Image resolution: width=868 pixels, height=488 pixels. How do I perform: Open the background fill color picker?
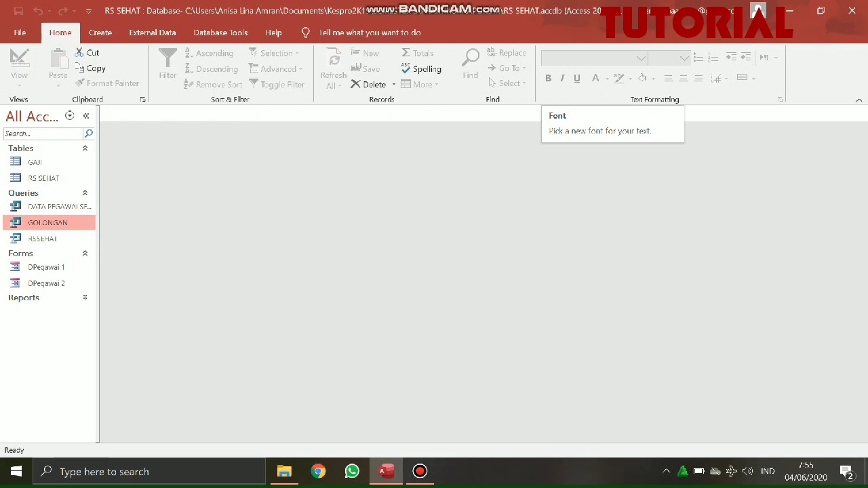tap(642, 78)
